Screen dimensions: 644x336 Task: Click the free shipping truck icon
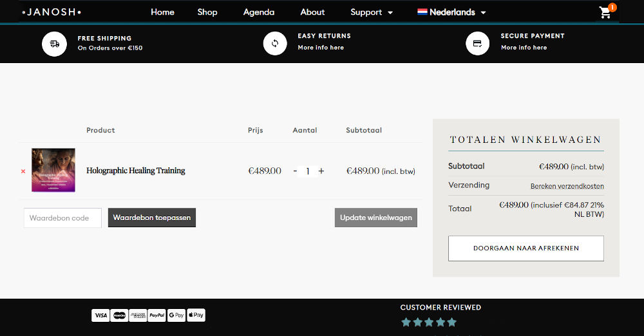(x=55, y=44)
